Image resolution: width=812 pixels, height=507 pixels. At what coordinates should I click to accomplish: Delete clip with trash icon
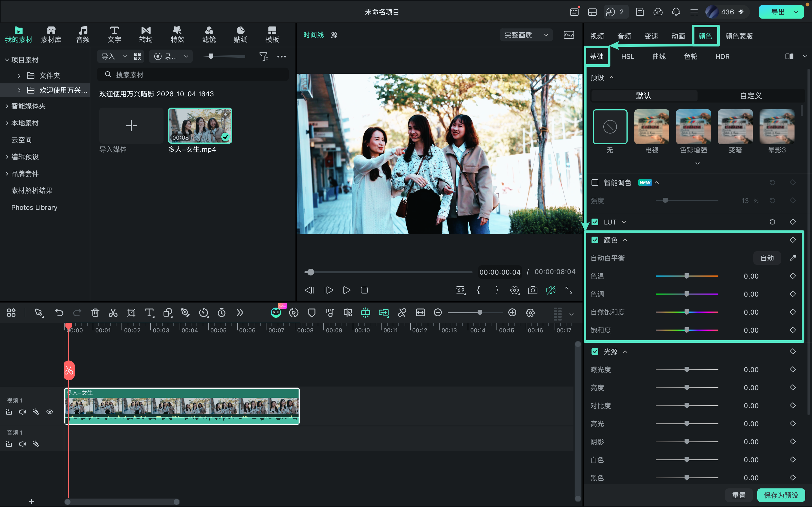coord(95,313)
